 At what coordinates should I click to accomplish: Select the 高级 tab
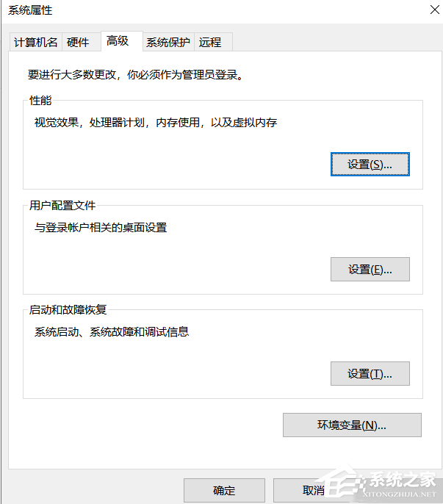[118, 40]
